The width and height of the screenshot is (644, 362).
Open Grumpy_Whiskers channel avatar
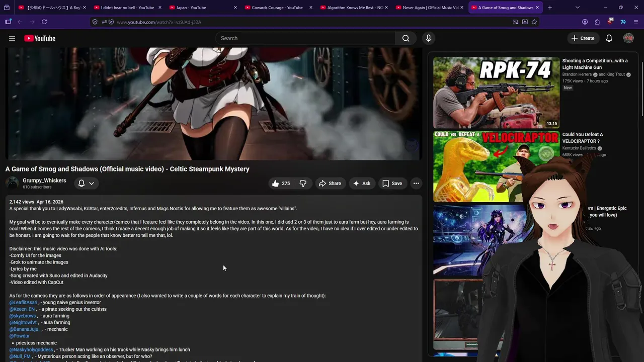[x=12, y=184]
